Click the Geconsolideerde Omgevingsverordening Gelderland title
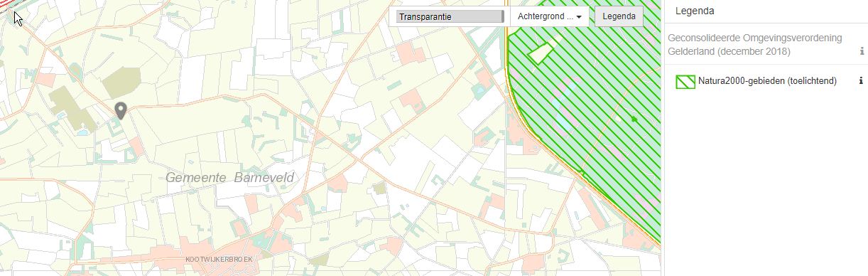 pyautogui.click(x=754, y=45)
